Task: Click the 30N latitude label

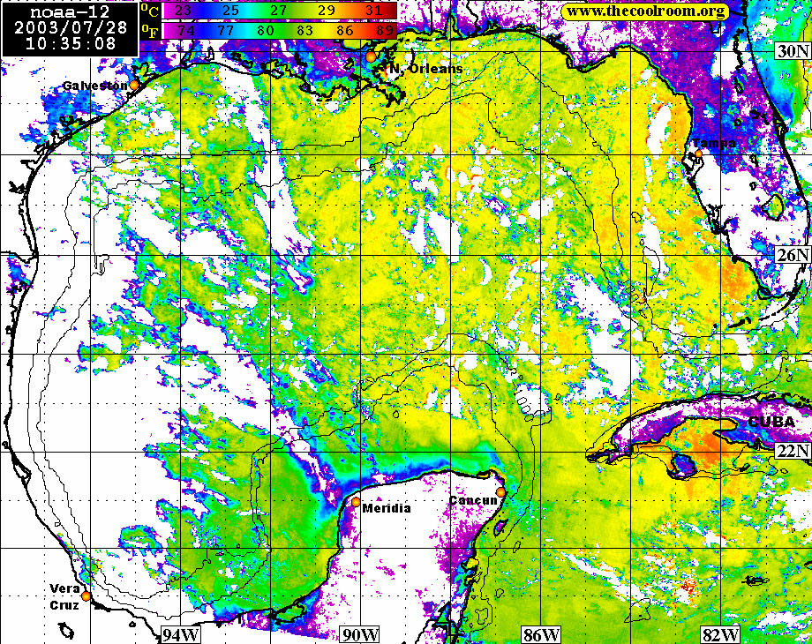Action: click(x=793, y=51)
